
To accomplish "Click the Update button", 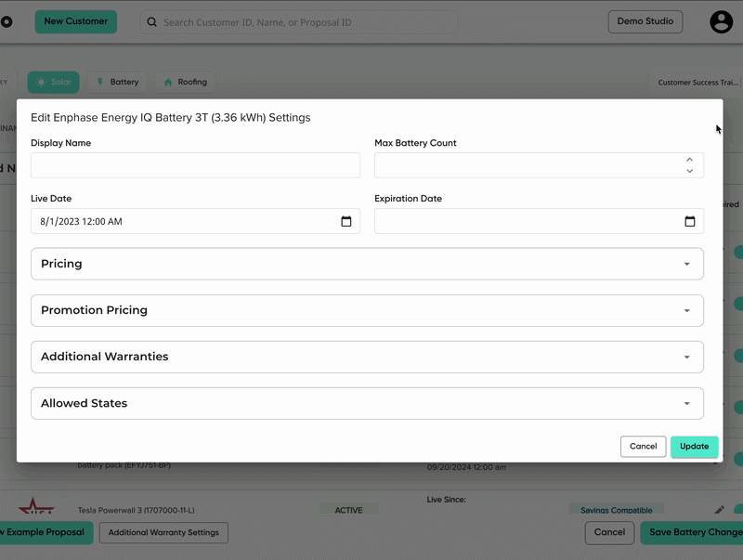I will coord(694,447).
